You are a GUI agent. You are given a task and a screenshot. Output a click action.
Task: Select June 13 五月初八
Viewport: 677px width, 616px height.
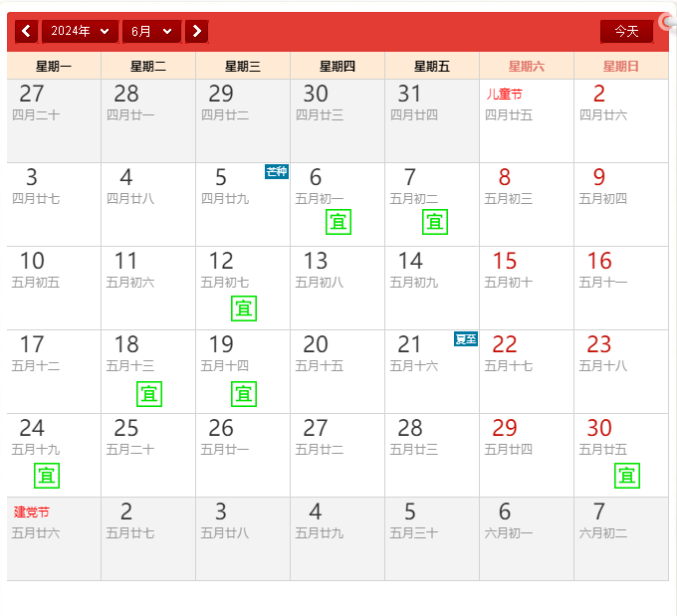[338, 289]
